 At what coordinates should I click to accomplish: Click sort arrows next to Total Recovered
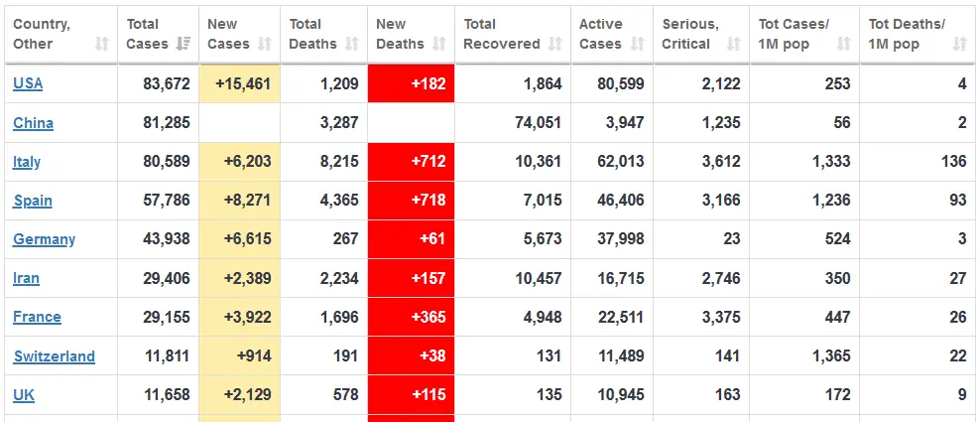pyautogui.click(x=555, y=44)
